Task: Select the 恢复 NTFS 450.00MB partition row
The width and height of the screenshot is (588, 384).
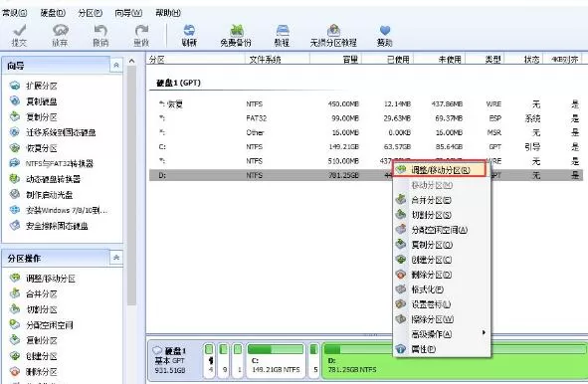Action: point(367,103)
